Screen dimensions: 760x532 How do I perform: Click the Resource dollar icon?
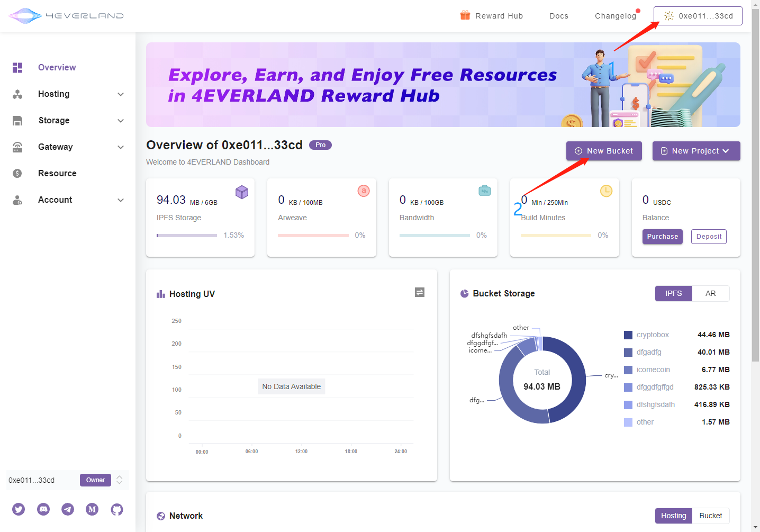[x=17, y=173]
